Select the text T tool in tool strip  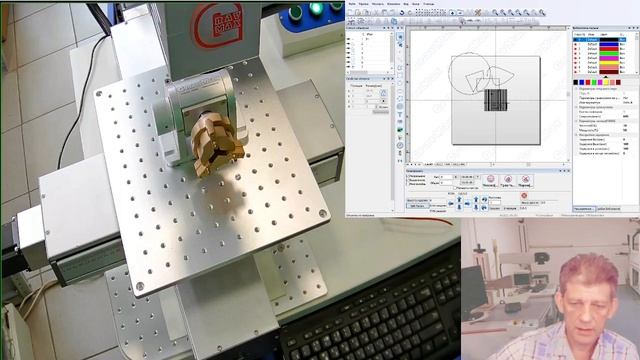(x=400, y=115)
